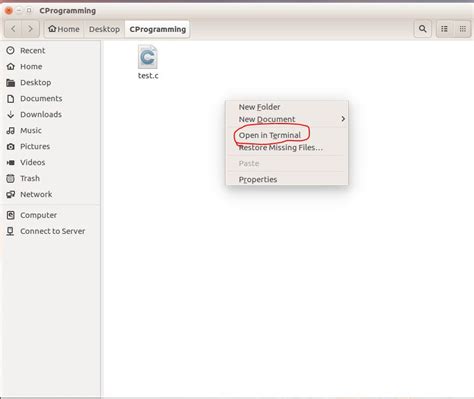Navigate to Home in path bar
This screenshot has height=399, width=474.
64,29
